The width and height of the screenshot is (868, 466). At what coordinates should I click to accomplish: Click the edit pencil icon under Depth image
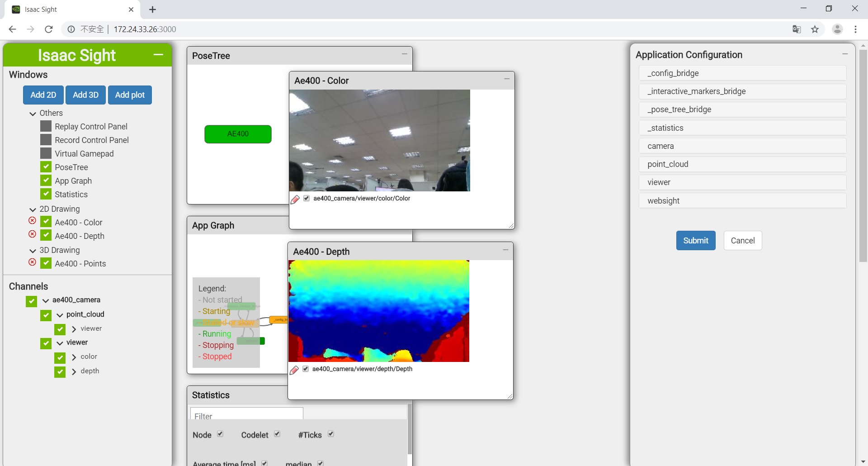[x=294, y=370]
